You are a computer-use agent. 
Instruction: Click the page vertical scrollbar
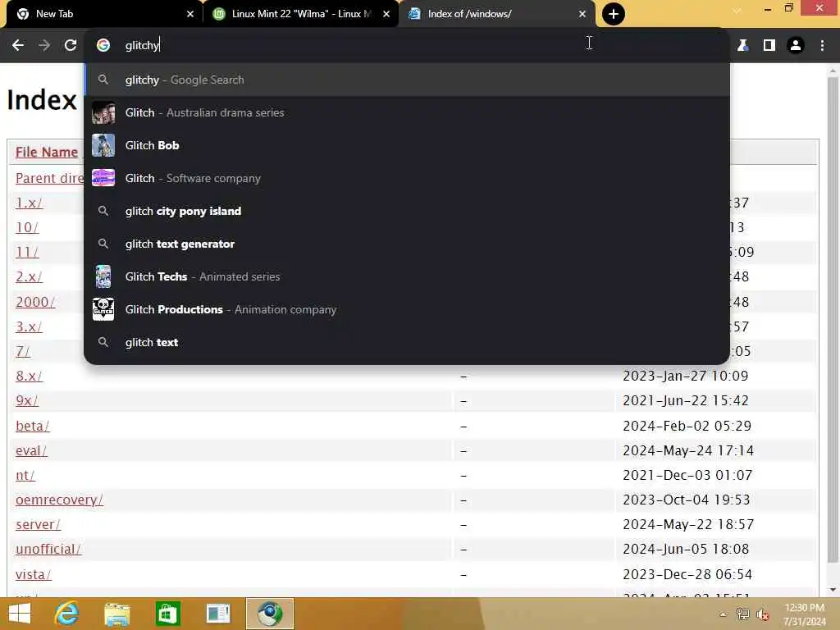pos(833,321)
